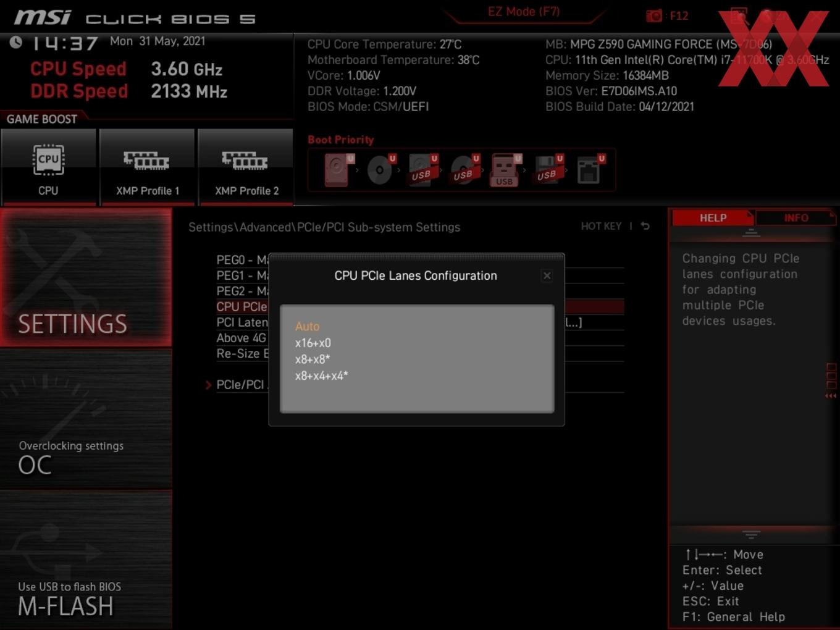Viewport: 840px width, 630px height.
Task: Open the OC overclocking settings section
Action: 86,420
